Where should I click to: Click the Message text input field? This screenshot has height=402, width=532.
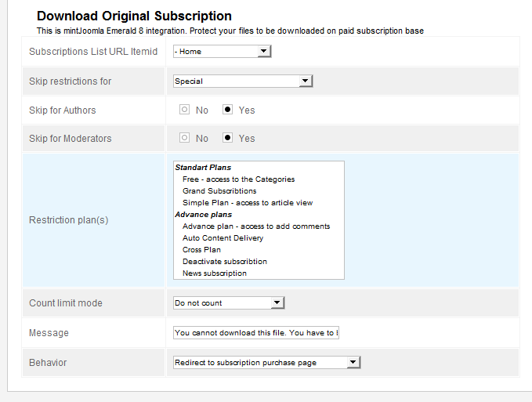click(x=256, y=333)
